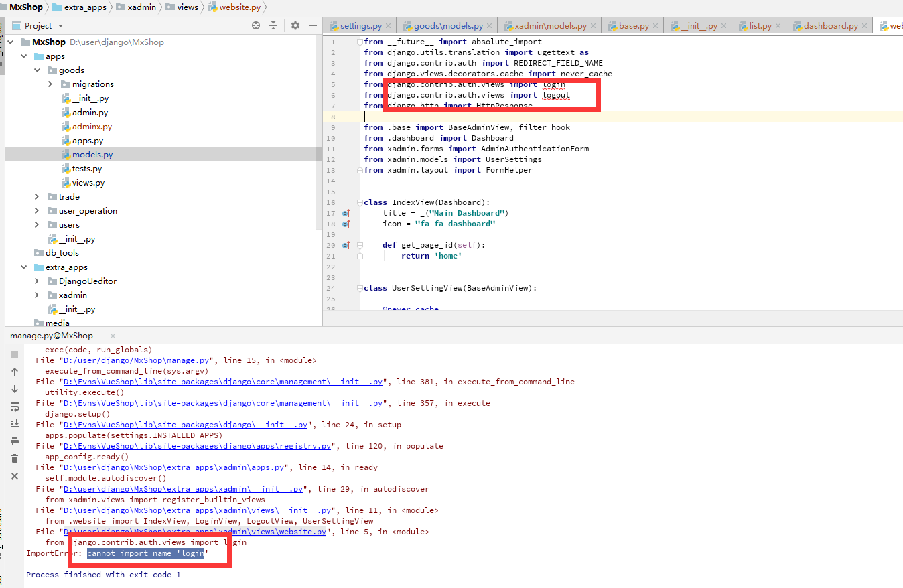
Task: Select the media folder
Action: click(x=57, y=323)
